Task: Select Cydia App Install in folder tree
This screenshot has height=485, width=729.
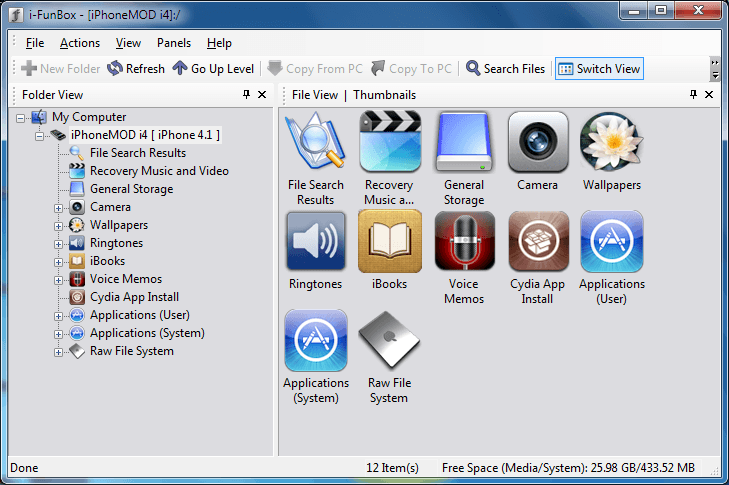Action: (134, 297)
